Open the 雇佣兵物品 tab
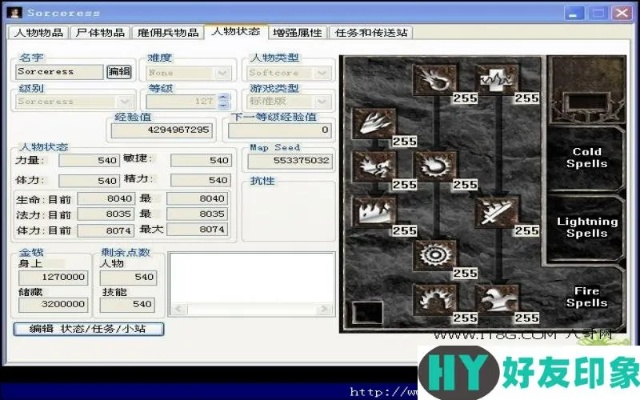640x400 pixels. [168, 33]
